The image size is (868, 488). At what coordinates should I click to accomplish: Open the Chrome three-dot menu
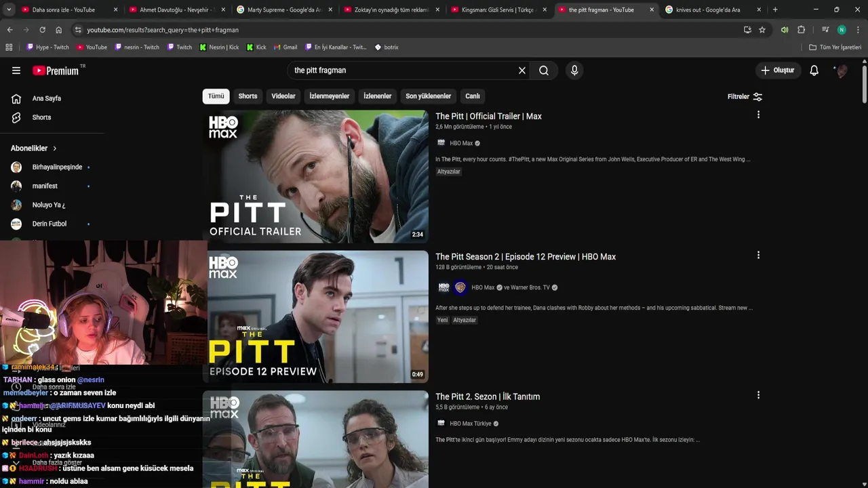point(858,30)
